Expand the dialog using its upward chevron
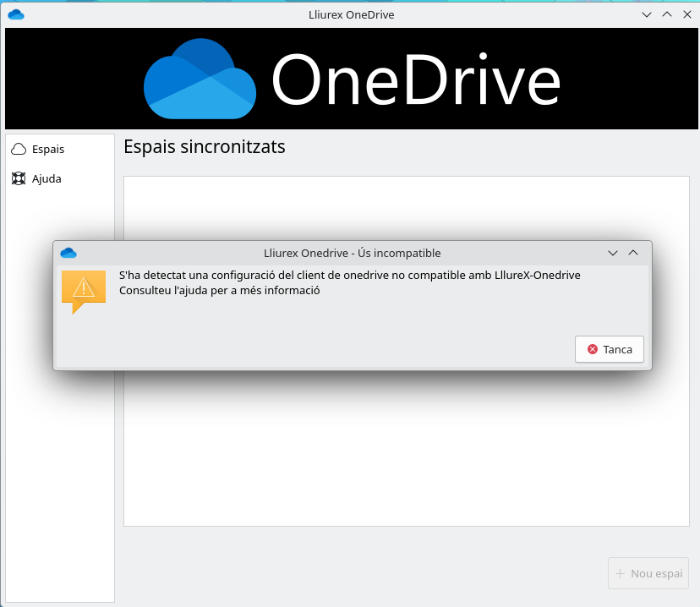700x607 pixels. [632, 252]
